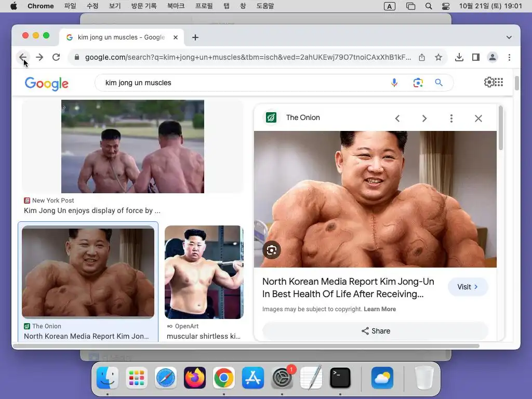Click the blue magnifier search button

438,83
